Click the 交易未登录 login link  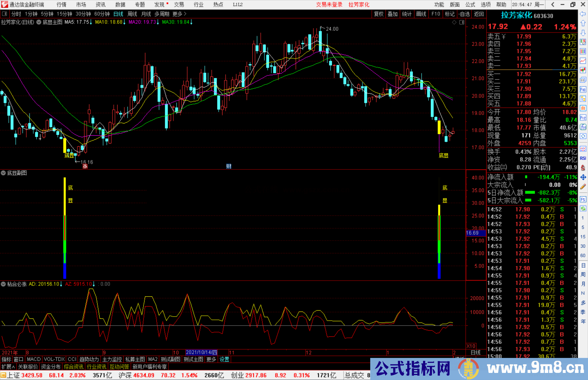point(329,5)
